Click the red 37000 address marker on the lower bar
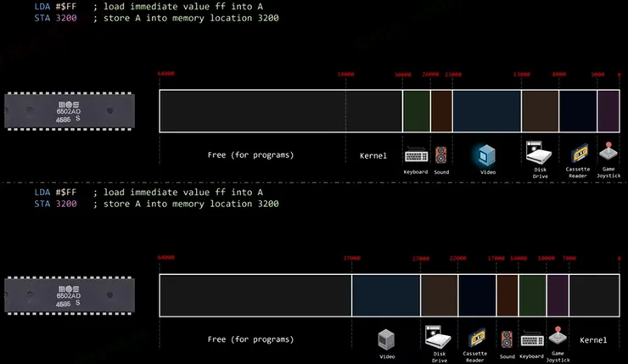The width and height of the screenshot is (628, 364). point(351,258)
